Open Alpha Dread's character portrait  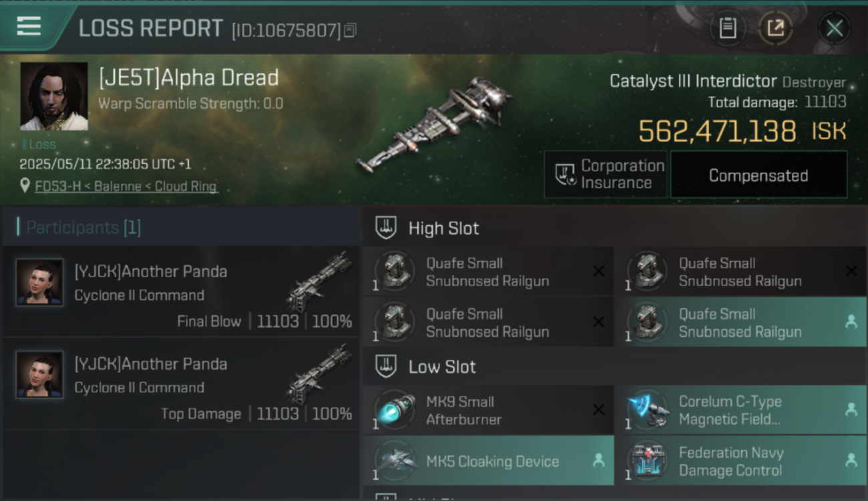[x=54, y=96]
